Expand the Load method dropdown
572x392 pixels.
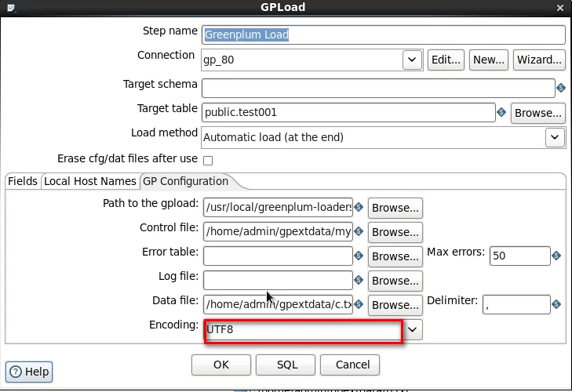555,137
